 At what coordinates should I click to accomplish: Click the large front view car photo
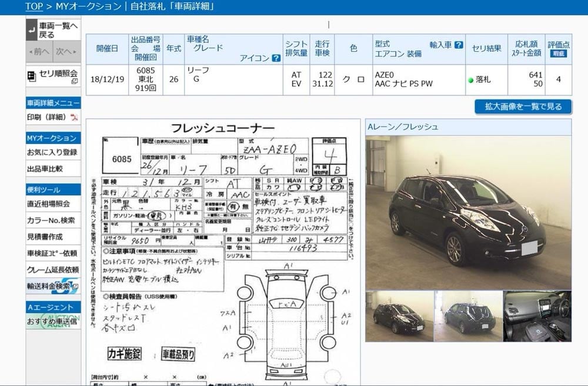pos(469,213)
